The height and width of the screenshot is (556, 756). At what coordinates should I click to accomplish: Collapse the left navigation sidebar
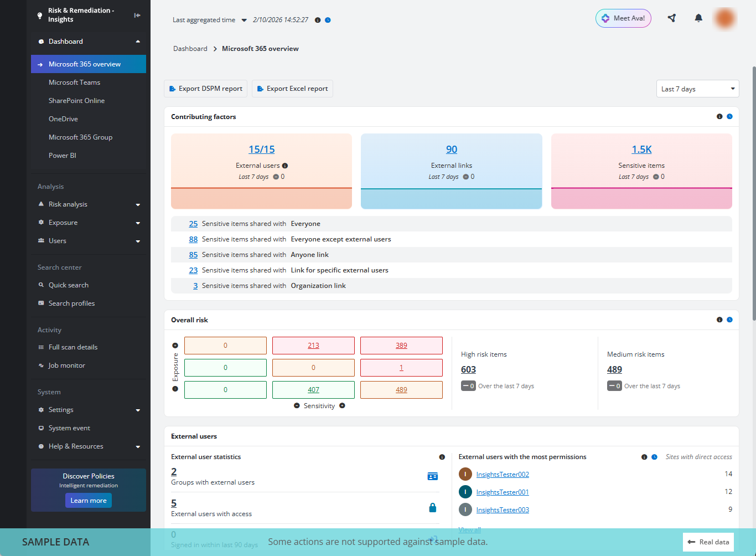(x=137, y=15)
